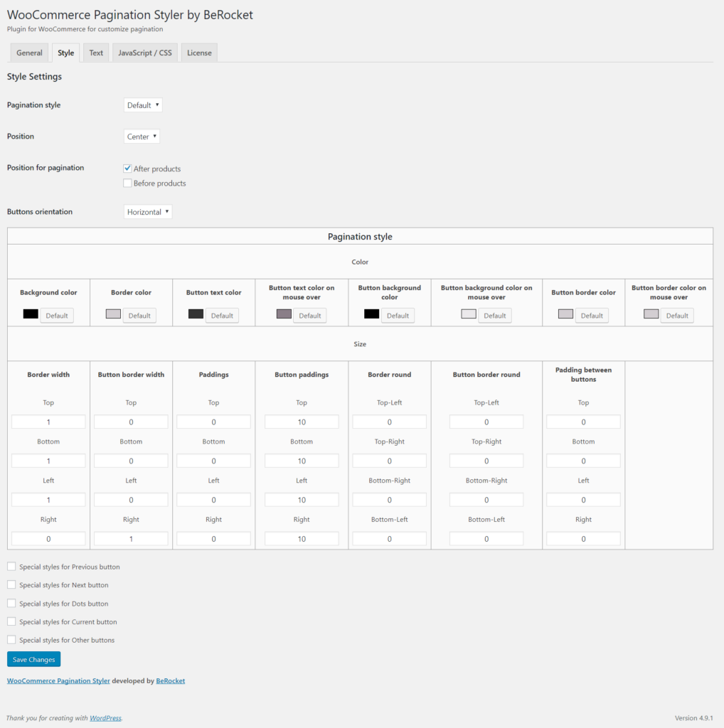Focus the Paddings Bottom field

213,461
